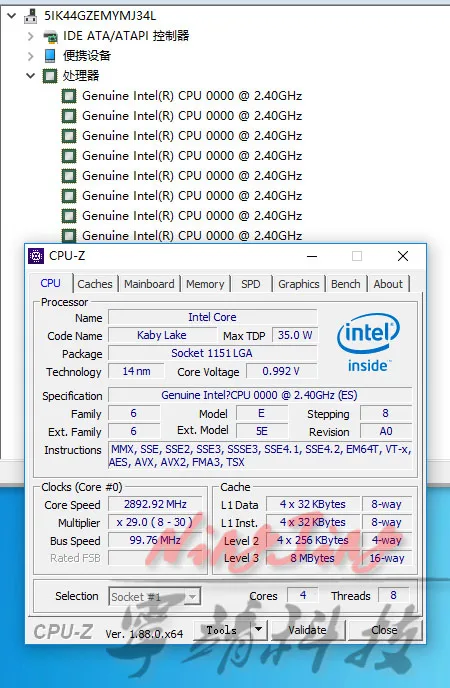450x688 pixels.
Task: Click the computer icon beside 5IK44GZEMYMJ34L
Action: 31,16
